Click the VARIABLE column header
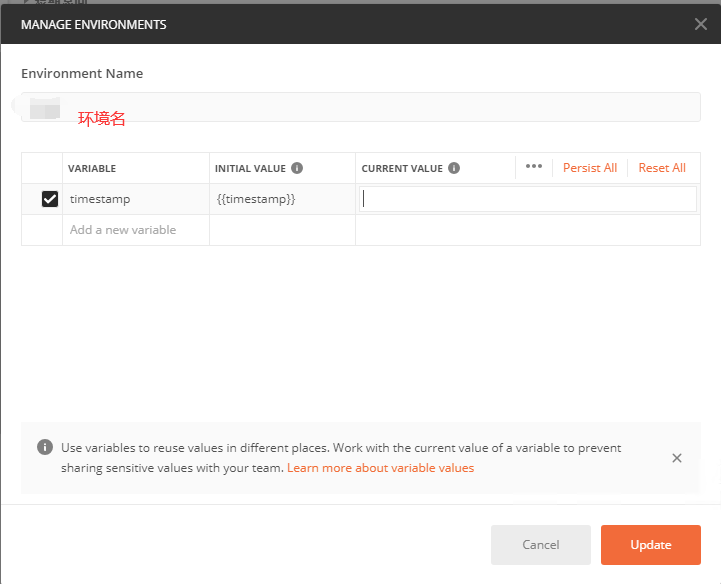721x584 pixels. pyautogui.click(x=92, y=168)
